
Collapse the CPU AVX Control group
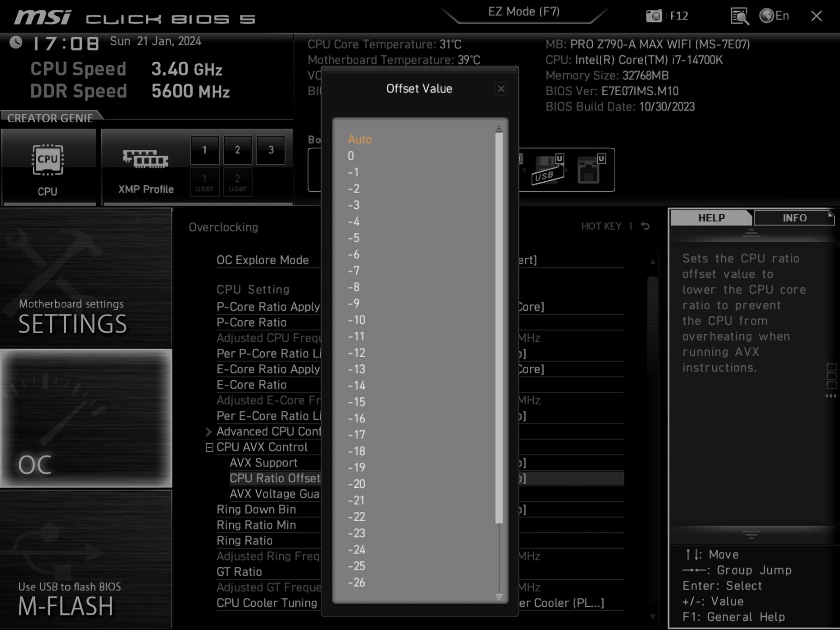pos(210,448)
